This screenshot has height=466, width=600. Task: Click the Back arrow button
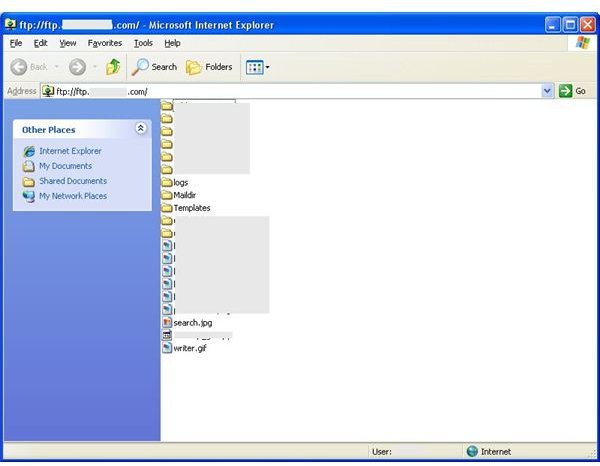[18, 67]
